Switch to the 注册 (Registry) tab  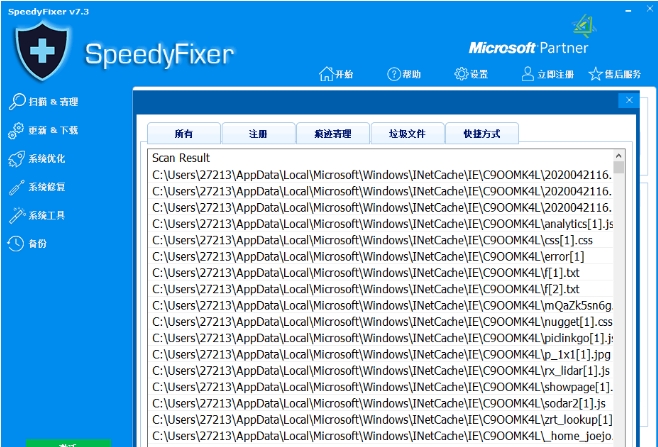pos(258,133)
